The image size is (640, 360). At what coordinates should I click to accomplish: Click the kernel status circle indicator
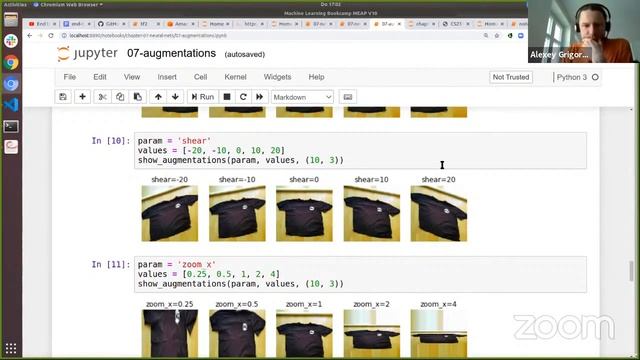[595, 77]
